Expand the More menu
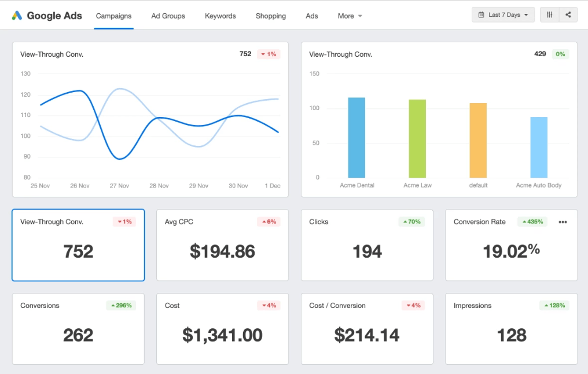Viewport: 588px width, 374px height. [x=350, y=16]
